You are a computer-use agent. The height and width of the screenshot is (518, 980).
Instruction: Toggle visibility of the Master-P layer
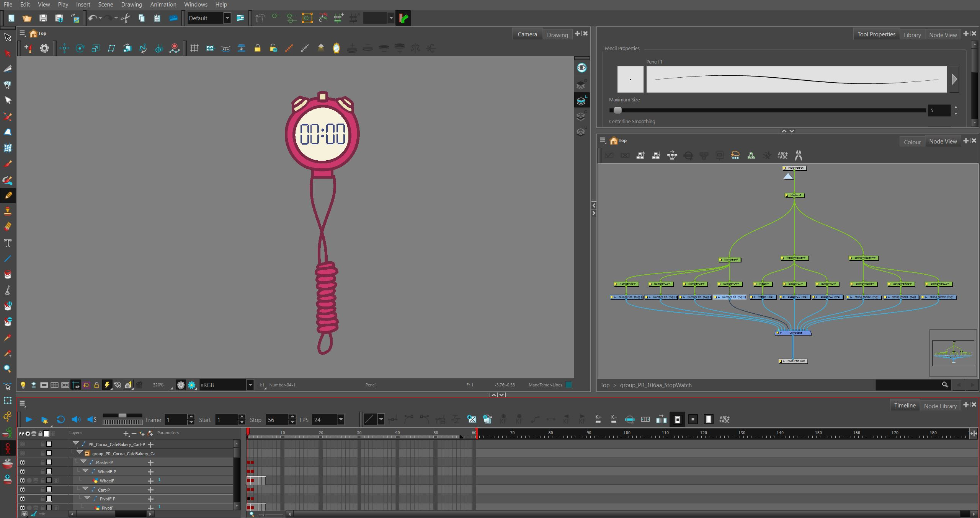coord(23,462)
